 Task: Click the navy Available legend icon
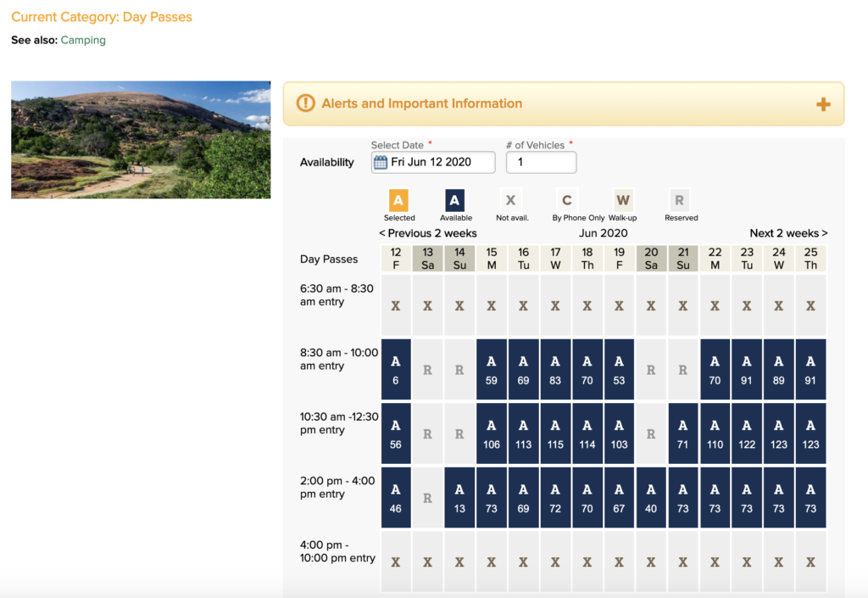[x=455, y=201]
